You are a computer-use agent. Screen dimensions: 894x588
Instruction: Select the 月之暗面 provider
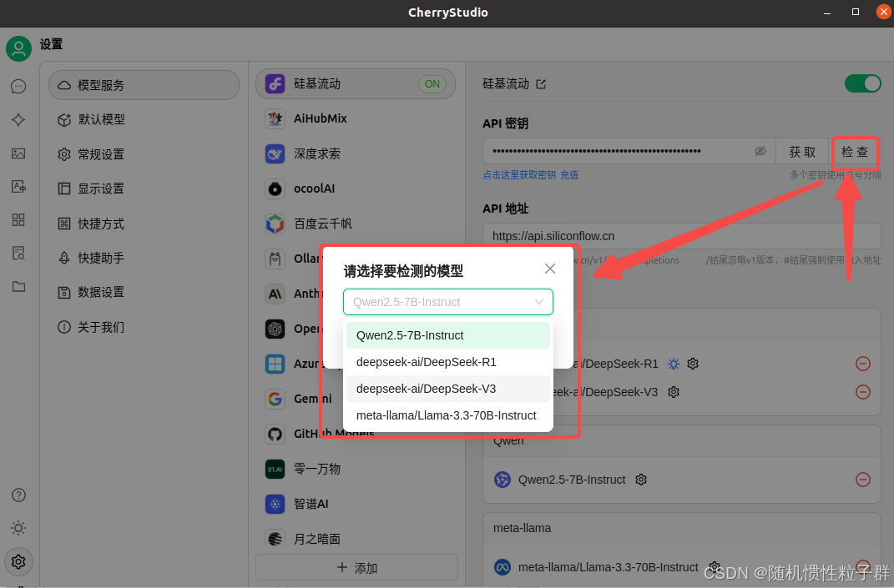356,539
